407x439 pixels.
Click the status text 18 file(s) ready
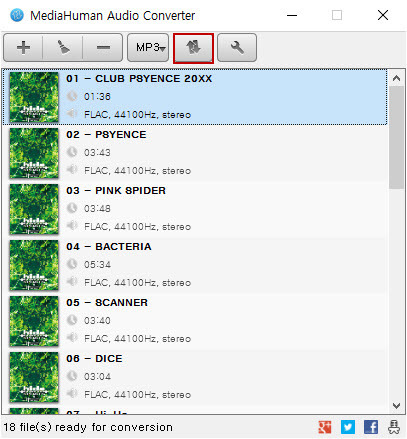click(x=88, y=427)
